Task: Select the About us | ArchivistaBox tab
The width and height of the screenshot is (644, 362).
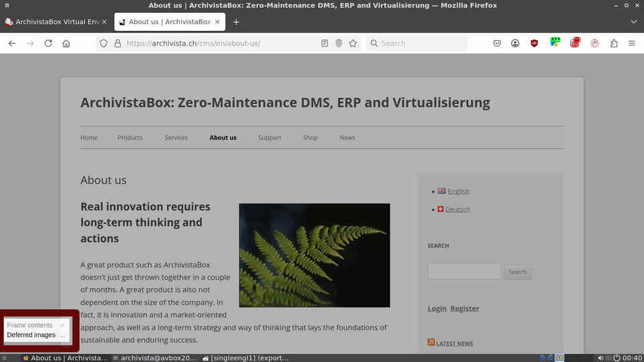Action: [x=169, y=21]
